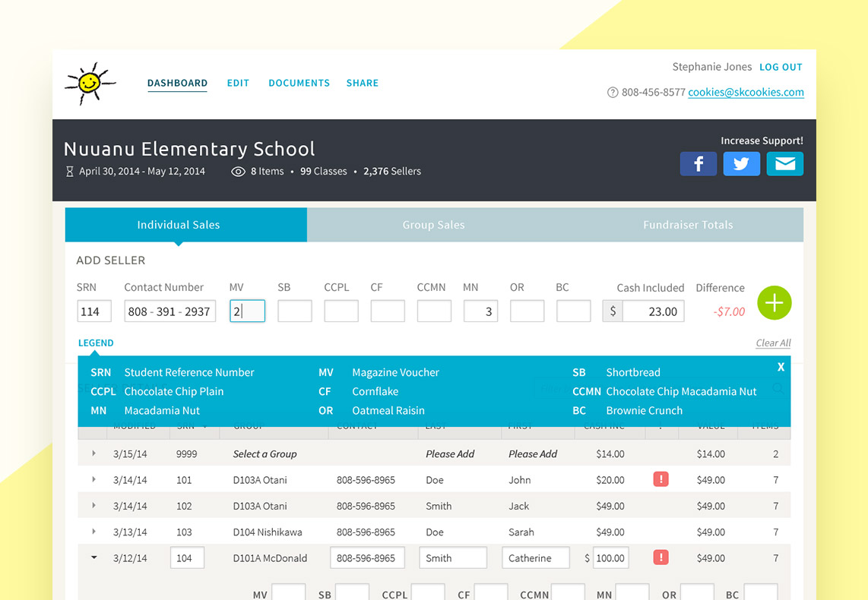
Task: Edit contact field in row 104
Action: click(367, 557)
